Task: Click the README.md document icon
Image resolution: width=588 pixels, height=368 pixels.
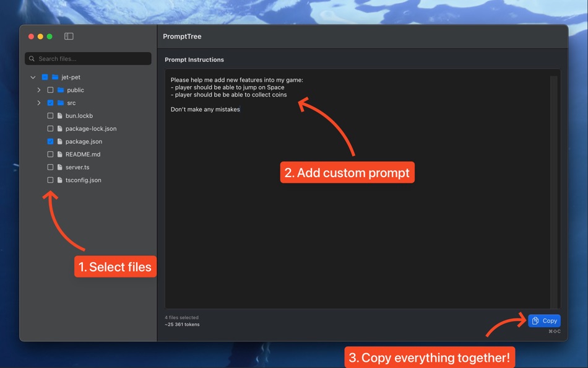Action: click(59, 154)
